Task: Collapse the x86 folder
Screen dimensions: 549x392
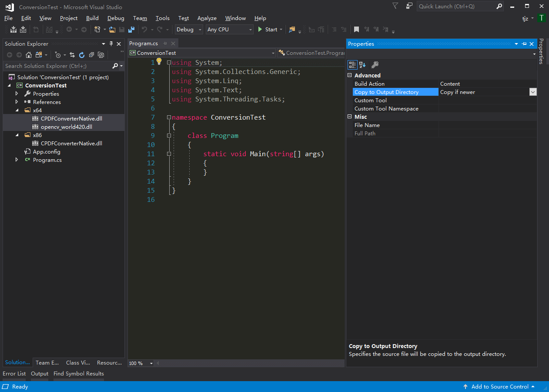Action: [17, 135]
